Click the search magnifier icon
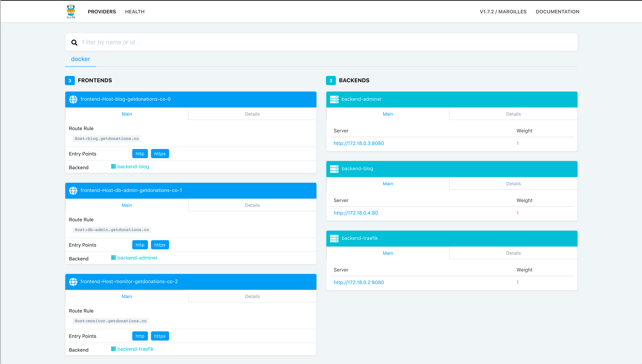This screenshot has height=364, width=642. [x=74, y=42]
